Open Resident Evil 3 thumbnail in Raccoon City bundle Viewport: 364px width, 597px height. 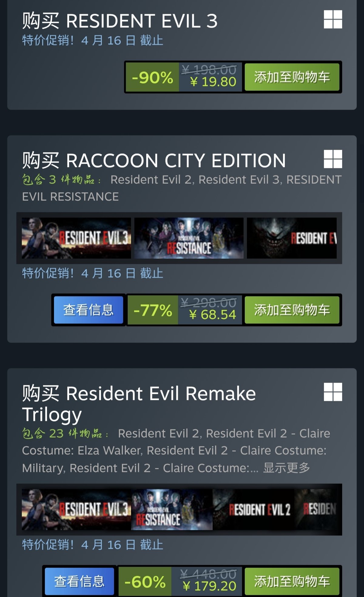76,238
